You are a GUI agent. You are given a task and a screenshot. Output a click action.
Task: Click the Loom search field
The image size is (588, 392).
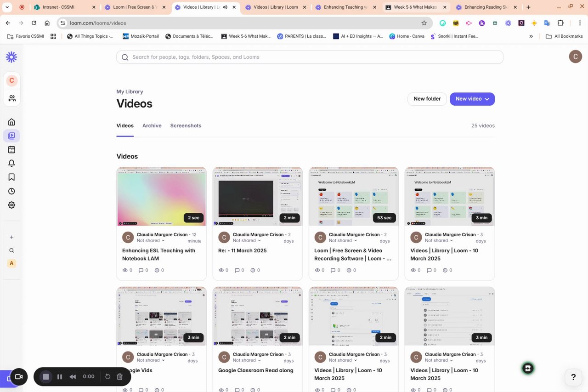click(x=310, y=57)
